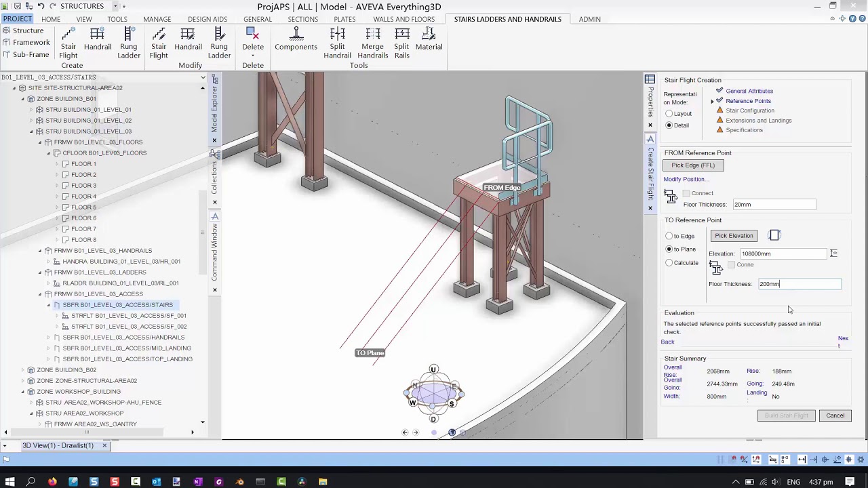Image resolution: width=868 pixels, height=488 pixels.
Task: Collapse the ZONE BUILDING_B01 tree node
Action: click(x=22, y=99)
